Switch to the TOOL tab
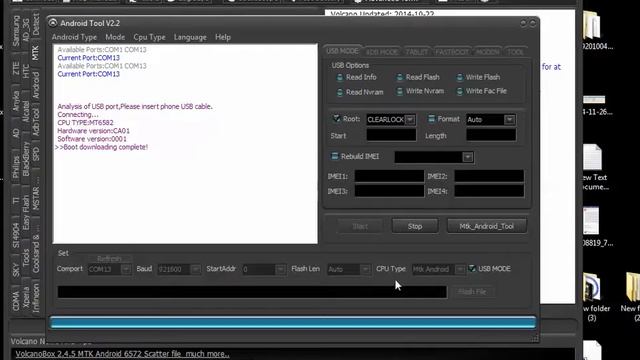Viewport: 640px width, 360px height. point(516,52)
